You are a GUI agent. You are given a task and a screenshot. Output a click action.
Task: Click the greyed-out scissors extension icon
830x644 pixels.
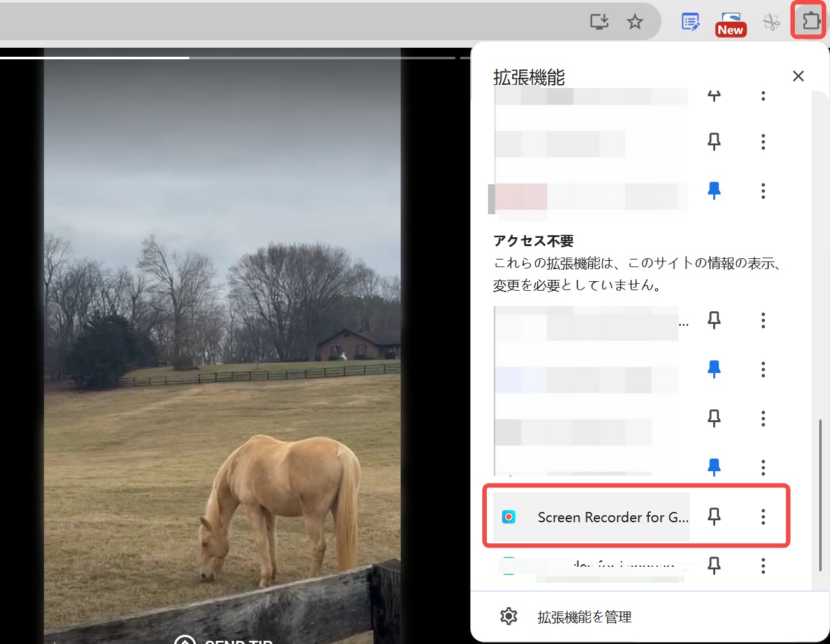point(771,22)
